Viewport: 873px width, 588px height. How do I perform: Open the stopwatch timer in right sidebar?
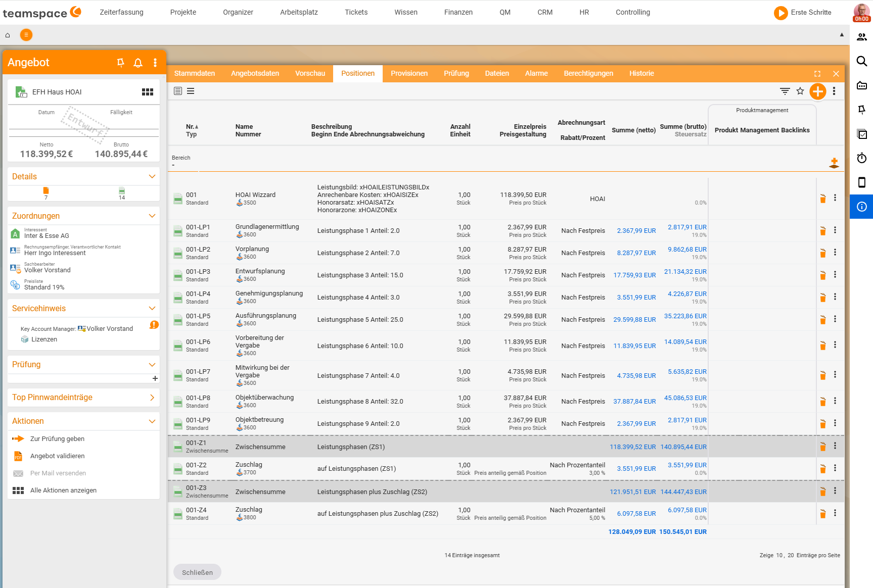(862, 158)
